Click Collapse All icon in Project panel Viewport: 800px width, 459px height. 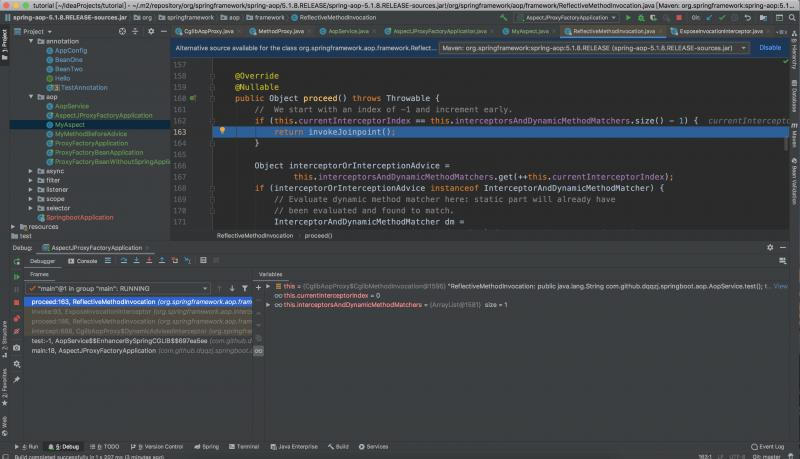tap(135, 32)
